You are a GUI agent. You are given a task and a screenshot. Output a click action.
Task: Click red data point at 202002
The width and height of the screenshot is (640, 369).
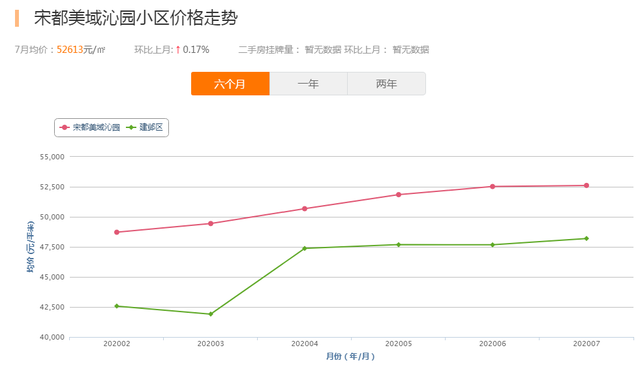117,232
